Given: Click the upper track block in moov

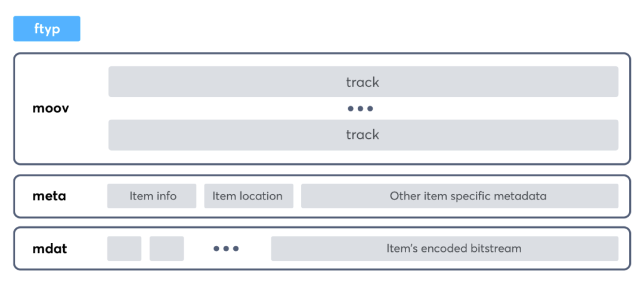Looking at the screenshot, I should coord(363,82).
